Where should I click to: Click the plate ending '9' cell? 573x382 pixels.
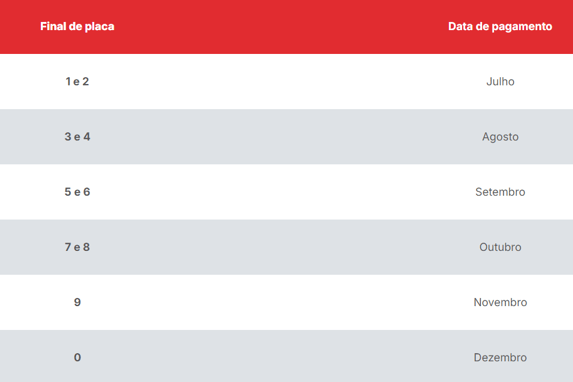click(x=77, y=302)
